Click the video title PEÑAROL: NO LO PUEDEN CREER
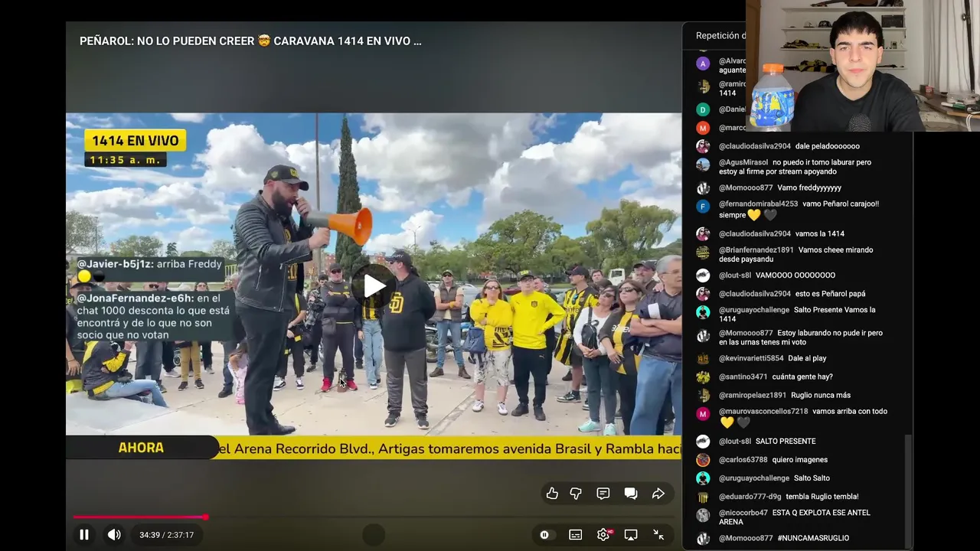Viewport: 980px width, 551px height. pyautogui.click(x=250, y=41)
